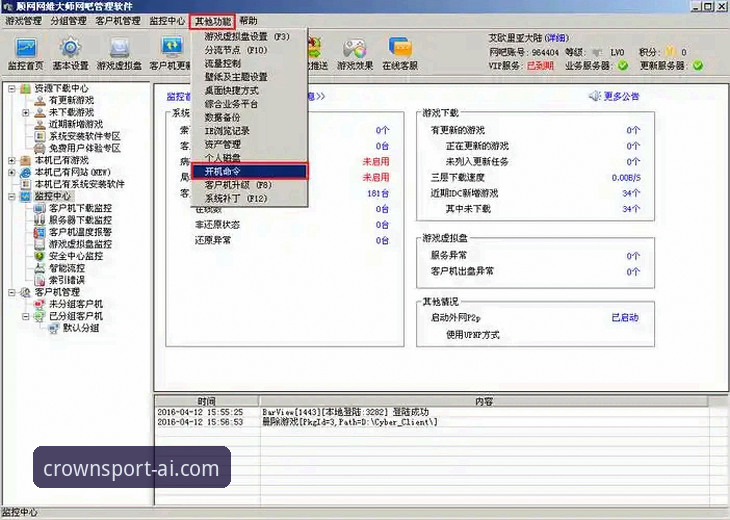
Task: Choose 综合业务平台 menu entry
Action: 250,104
